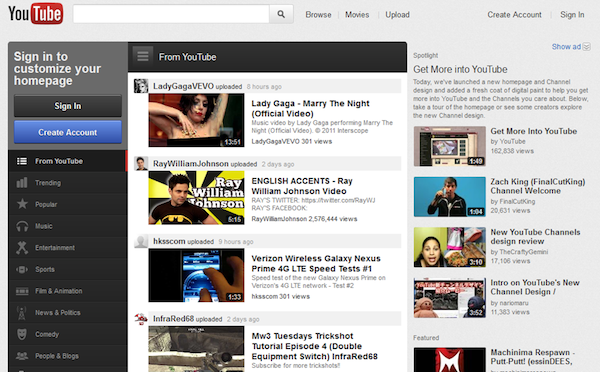Screen dimensions: 600x372
Task: Click InfraRed68 channel avatar
Action: (x=141, y=318)
